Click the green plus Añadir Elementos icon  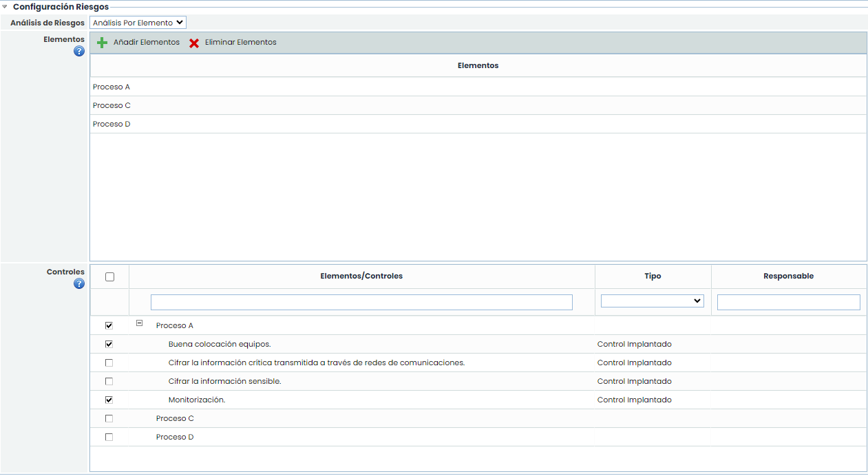pyautogui.click(x=102, y=43)
